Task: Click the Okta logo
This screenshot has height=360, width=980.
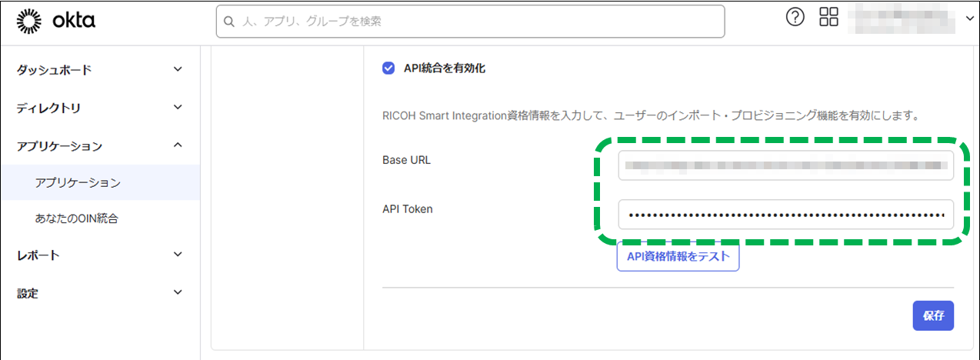Action: 55,22
